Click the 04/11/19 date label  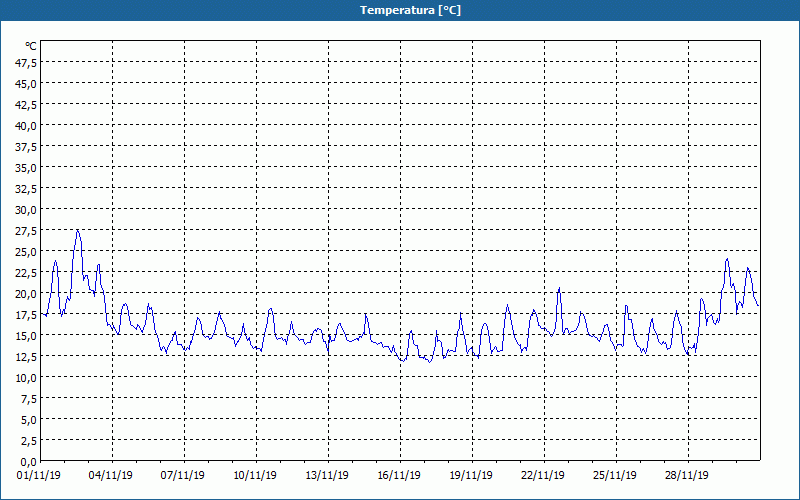[111, 475]
